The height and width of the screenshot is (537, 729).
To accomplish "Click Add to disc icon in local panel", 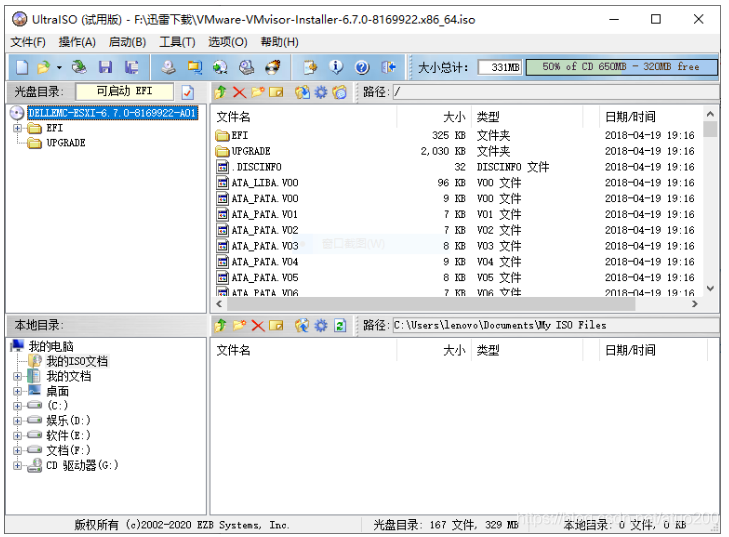I will (x=302, y=325).
